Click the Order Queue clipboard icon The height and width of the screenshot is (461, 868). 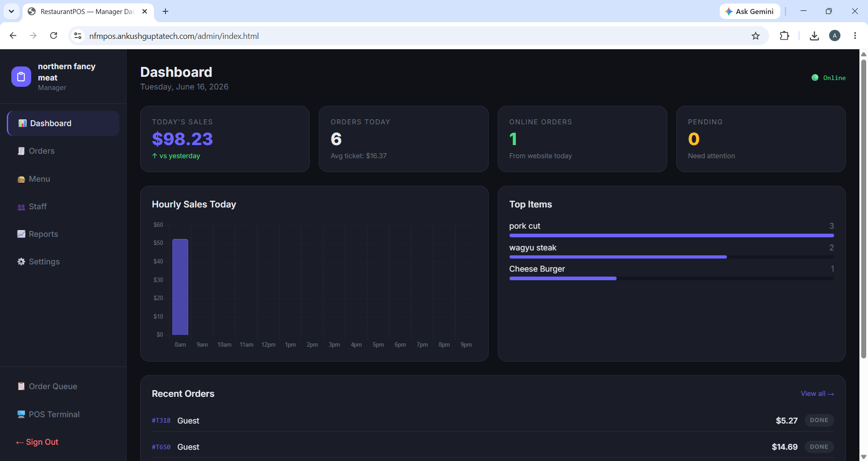(x=21, y=386)
